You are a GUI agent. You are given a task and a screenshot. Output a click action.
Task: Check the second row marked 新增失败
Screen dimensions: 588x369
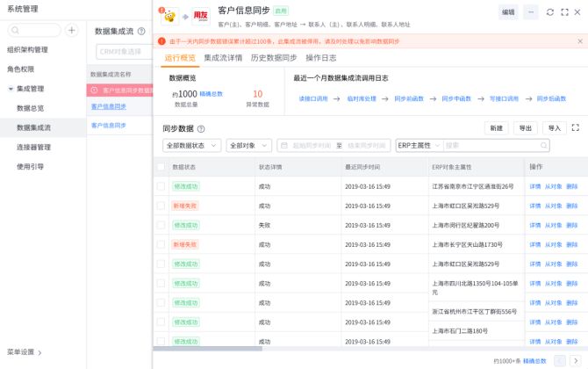coord(161,206)
